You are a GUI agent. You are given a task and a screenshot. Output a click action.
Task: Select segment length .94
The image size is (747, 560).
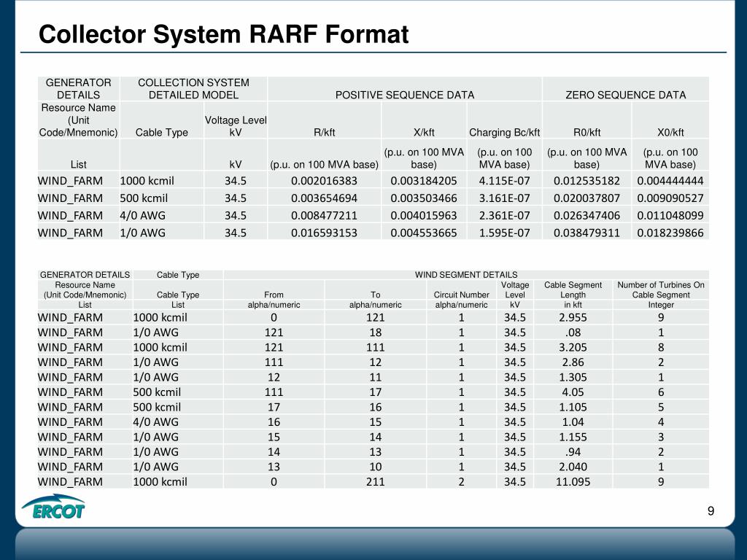click(x=573, y=452)
